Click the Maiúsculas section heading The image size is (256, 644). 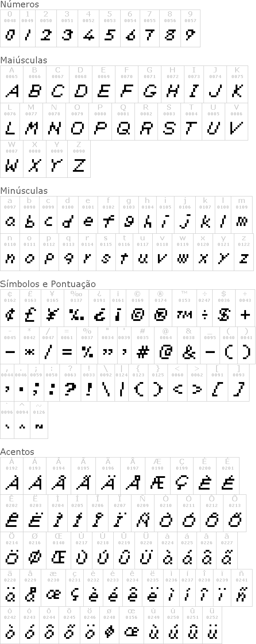point(24,60)
